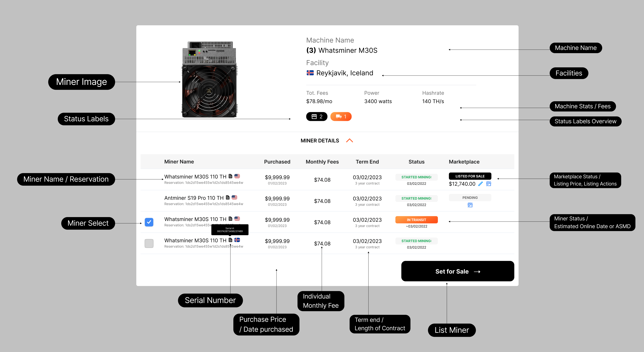The image size is (644, 352).
Task: Open the document icon on the Listed For Sale Whatsminer row
Action: point(230,176)
